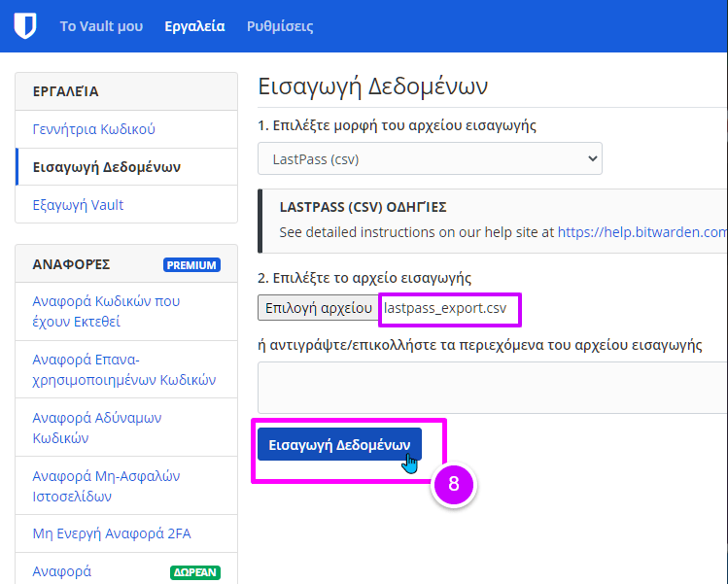Open the Εργαλεία navigation item
Viewport: 728px width, 584px height.
[x=194, y=26]
